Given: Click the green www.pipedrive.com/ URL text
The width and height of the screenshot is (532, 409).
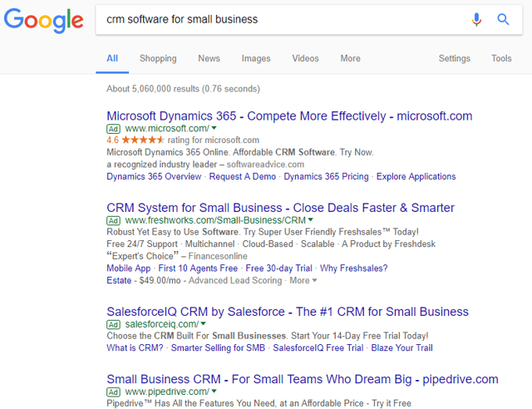Looking at the screenshot, I should (x=167, y=392).
